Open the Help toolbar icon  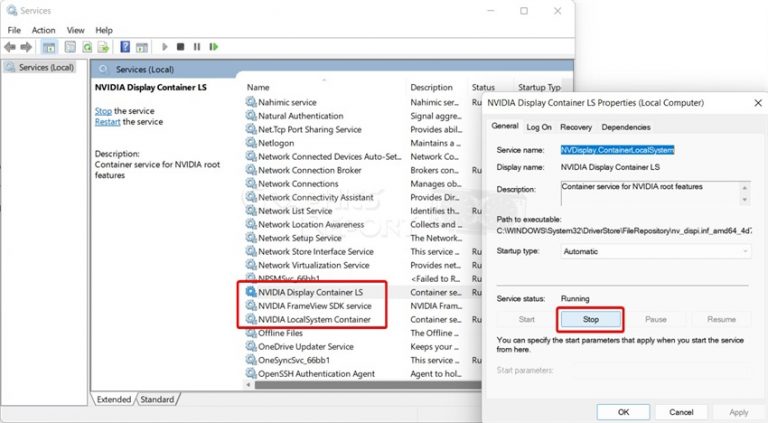click(125, 47)
